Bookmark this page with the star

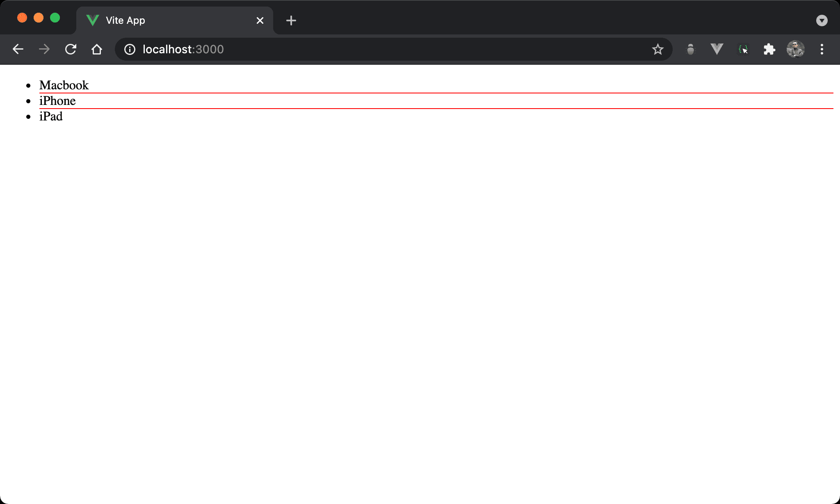[657, 49]
